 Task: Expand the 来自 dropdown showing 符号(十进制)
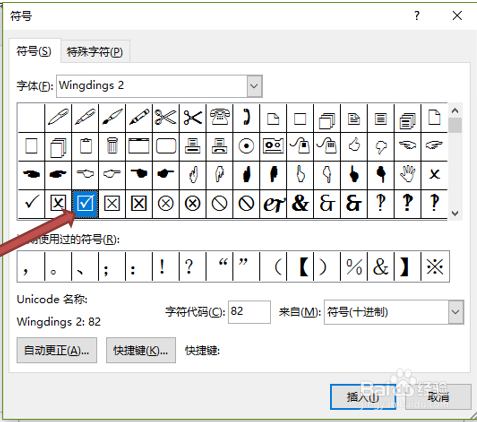pos(456,312)
